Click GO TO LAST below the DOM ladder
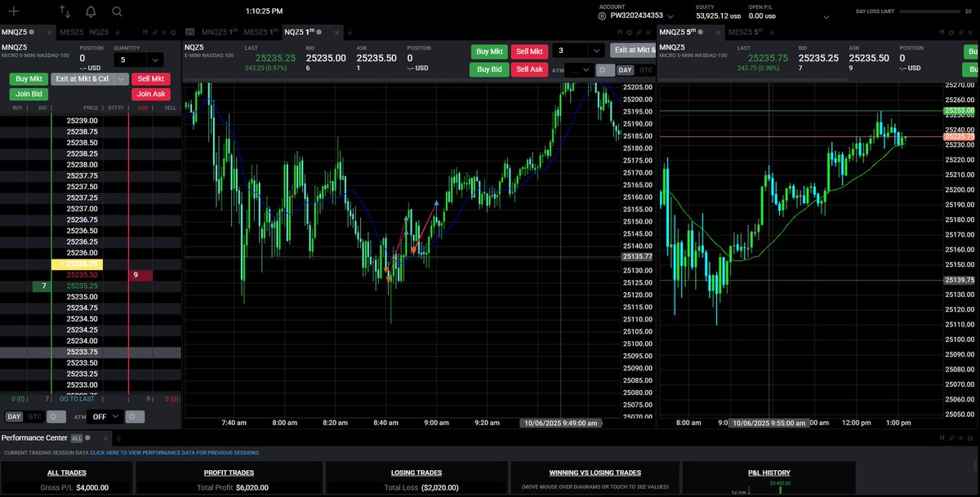Viewport: 980px width, 497px height. pos(77,399)
